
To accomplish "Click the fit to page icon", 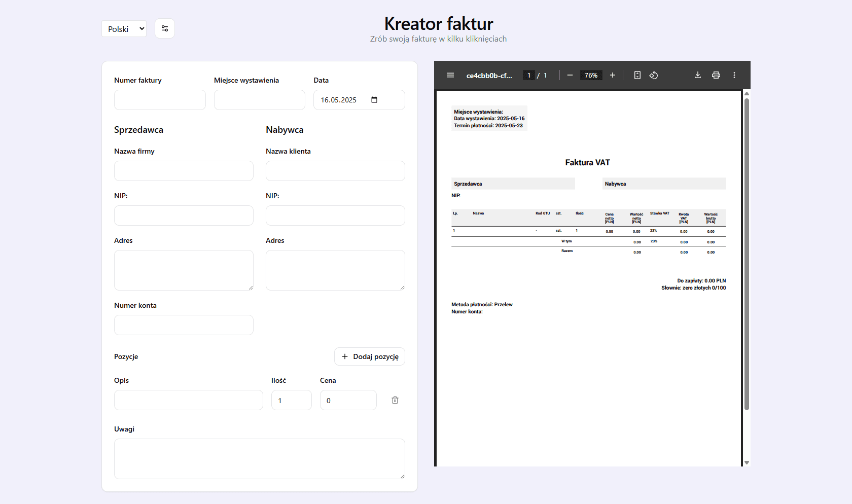I will 637,75.
